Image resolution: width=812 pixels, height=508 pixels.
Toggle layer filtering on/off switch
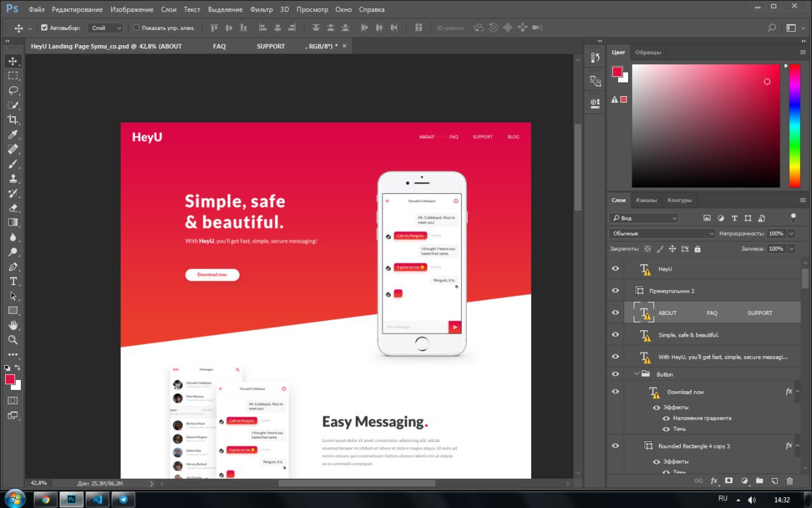pyautogui.click(x=793, y=217)
